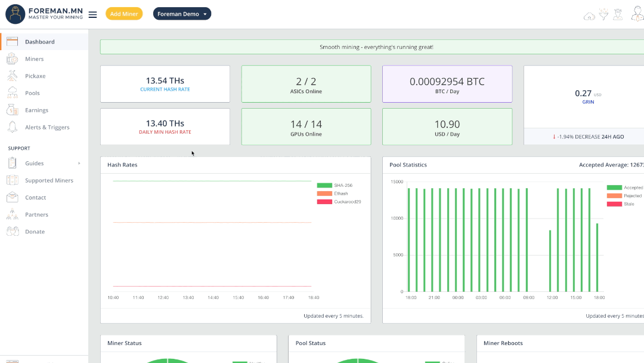The image size is (644, 363).
Task: Open the Earnings page
Action: pyautogui.click(x=36, y=110)
